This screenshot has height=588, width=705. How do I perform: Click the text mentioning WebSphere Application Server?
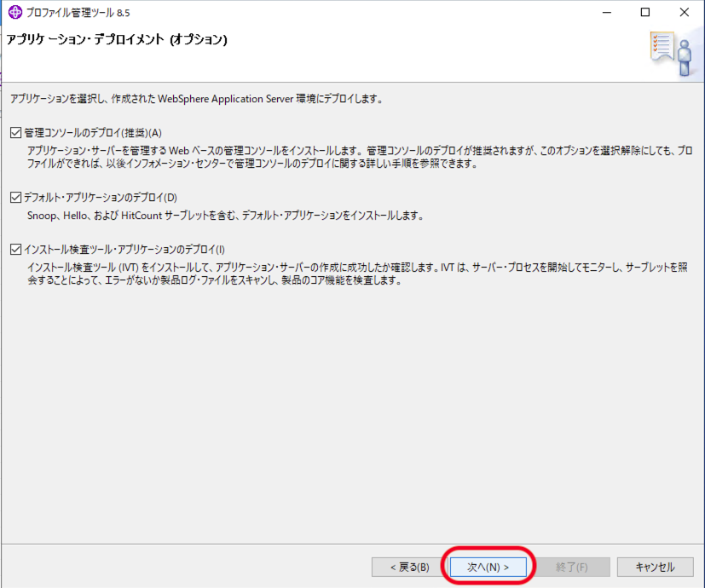coord(197,99)
